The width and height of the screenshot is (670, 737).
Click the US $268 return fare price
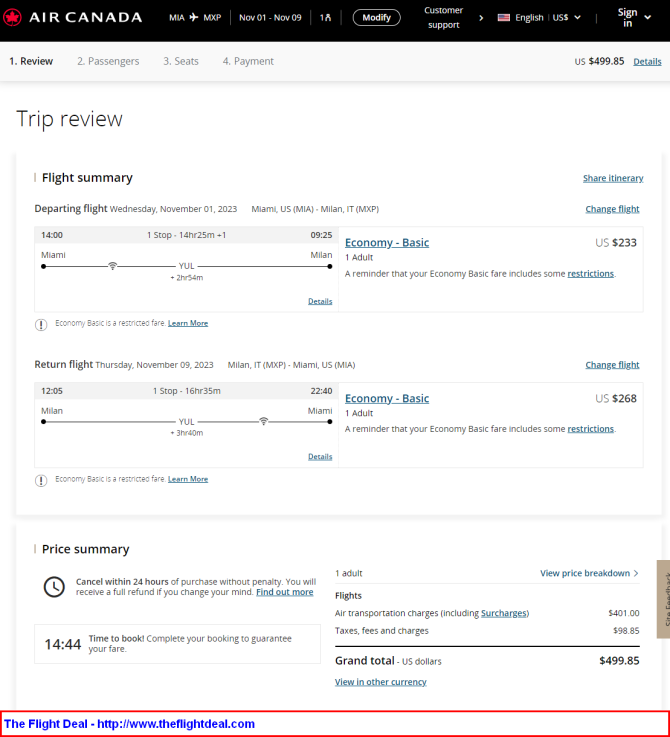pos(616,398)
